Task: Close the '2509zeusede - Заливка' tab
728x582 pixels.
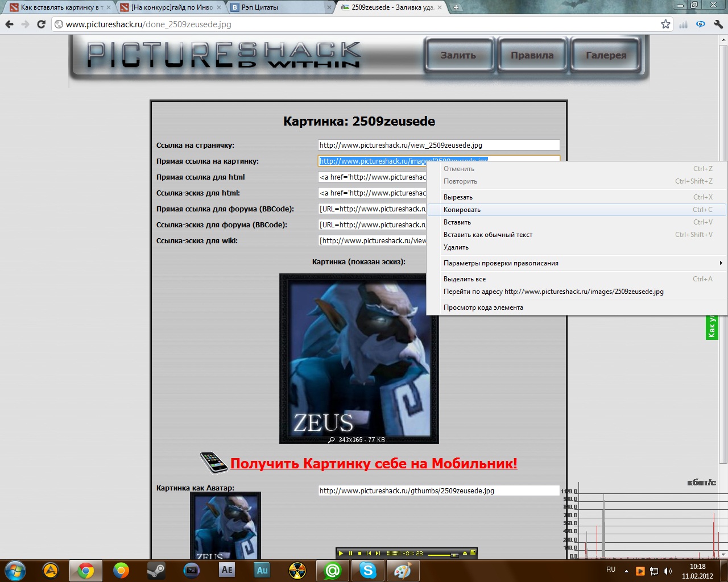Action: point(440,7)
